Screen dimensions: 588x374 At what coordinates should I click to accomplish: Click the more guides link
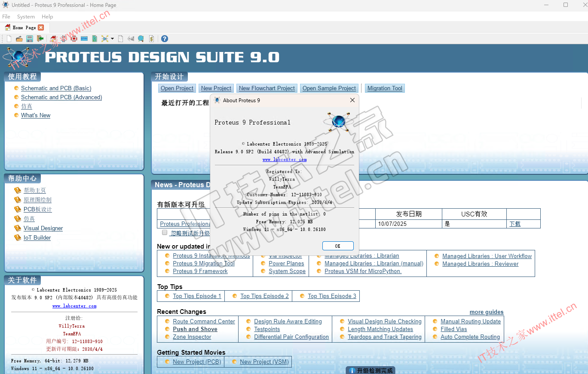pyautogui.click(x=487, y=312)
